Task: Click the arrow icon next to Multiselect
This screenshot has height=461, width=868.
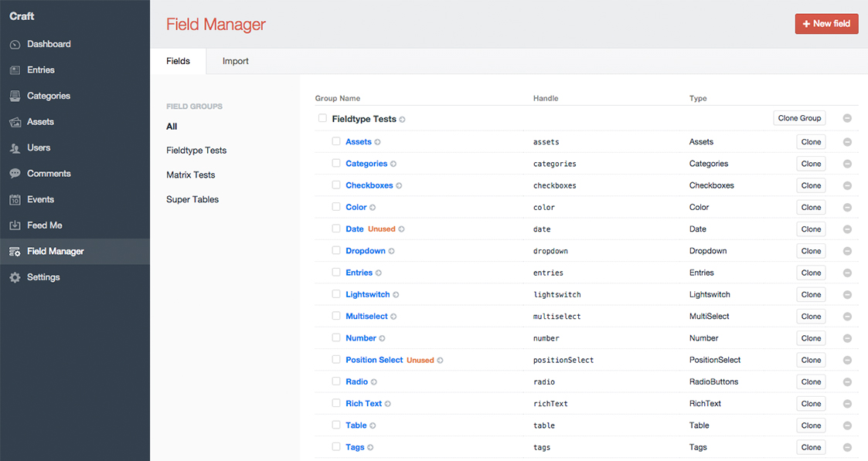Action: click(393, 317)
